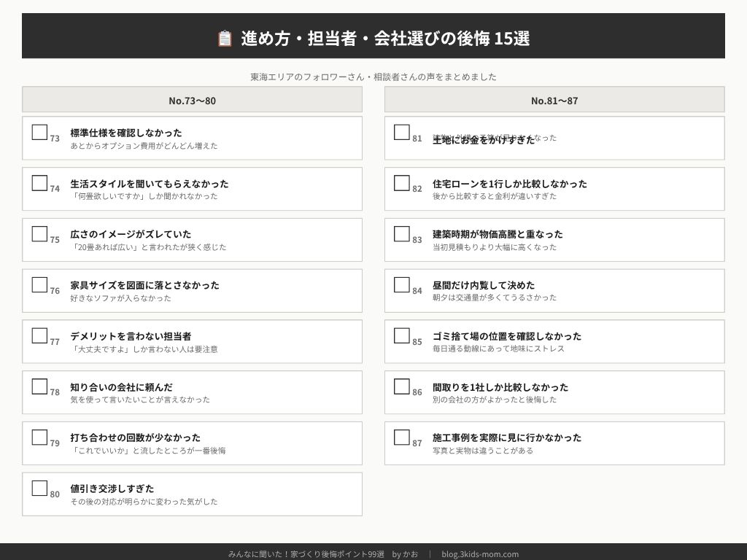
Task: Tick checkbox 74 about 生活スタイル
Action: click(39, 184)
